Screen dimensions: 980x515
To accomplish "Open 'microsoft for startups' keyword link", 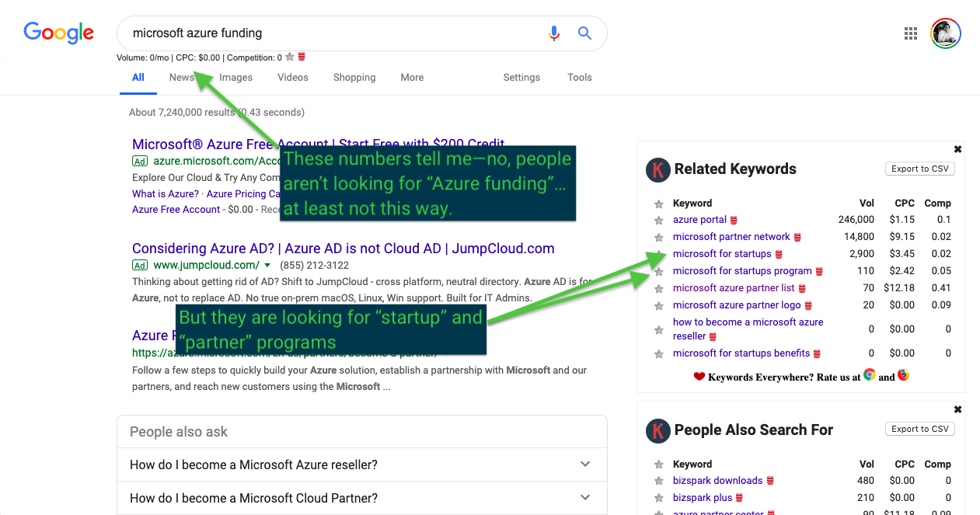I will click(x=722, y=254).
